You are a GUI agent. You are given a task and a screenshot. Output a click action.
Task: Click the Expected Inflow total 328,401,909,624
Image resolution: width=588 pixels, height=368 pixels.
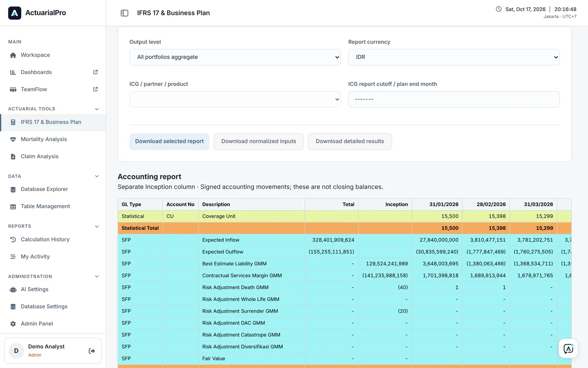[x=333, y=240]
